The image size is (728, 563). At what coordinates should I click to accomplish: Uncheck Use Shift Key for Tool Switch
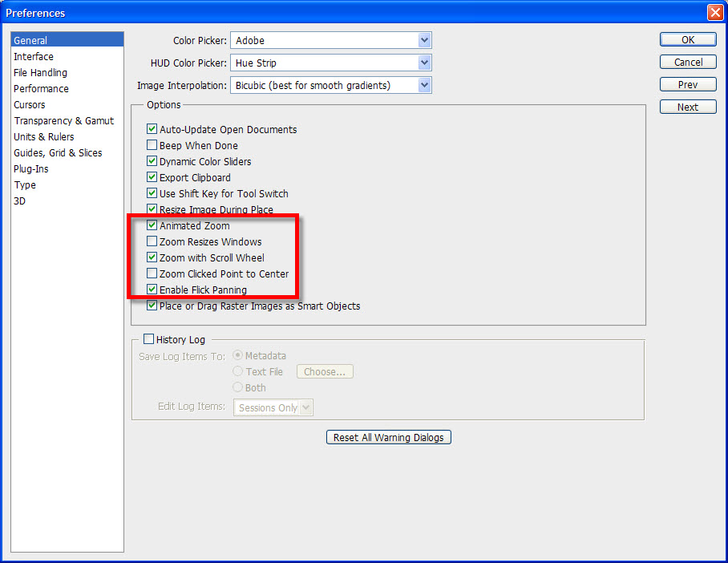coord(152,192)
